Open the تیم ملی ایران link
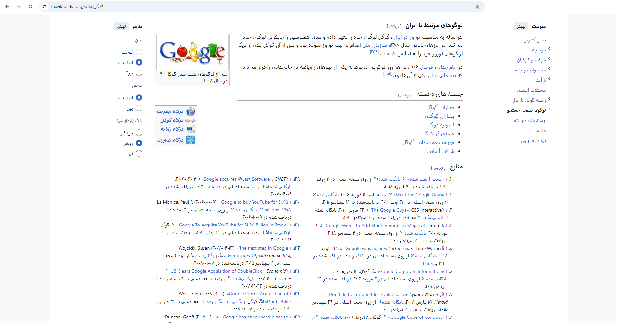This screenshot has width=644, height=323. 442,75
